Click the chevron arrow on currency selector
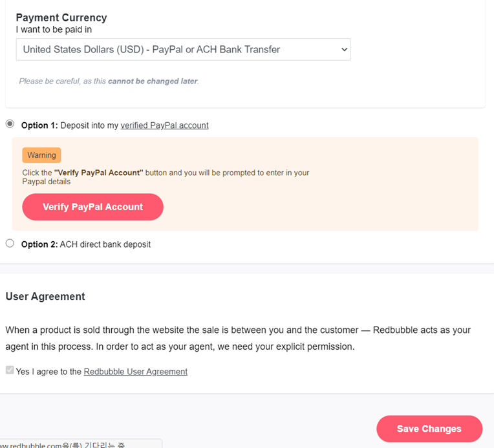This screenshot has width=494, height=448. 344,50
